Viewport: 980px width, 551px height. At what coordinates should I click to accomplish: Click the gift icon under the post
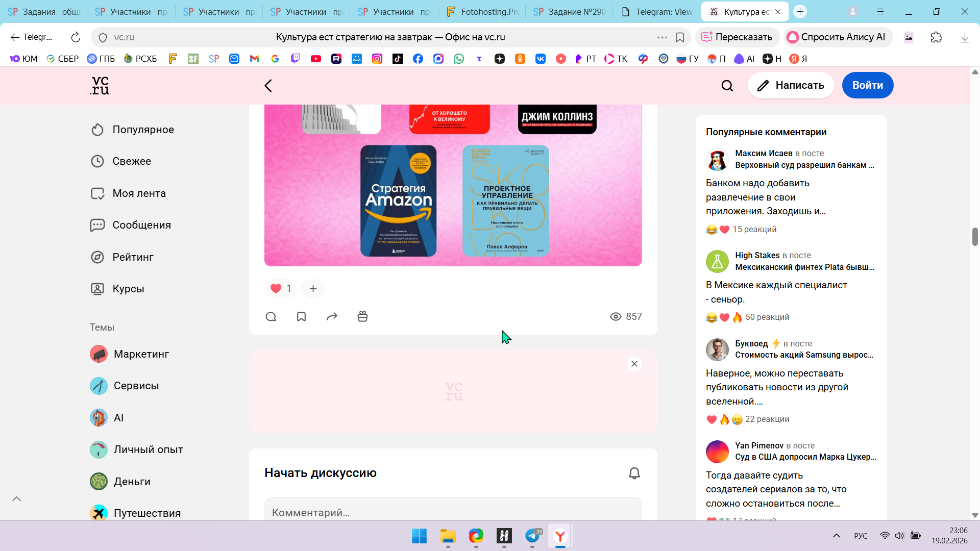pos(362,317)
